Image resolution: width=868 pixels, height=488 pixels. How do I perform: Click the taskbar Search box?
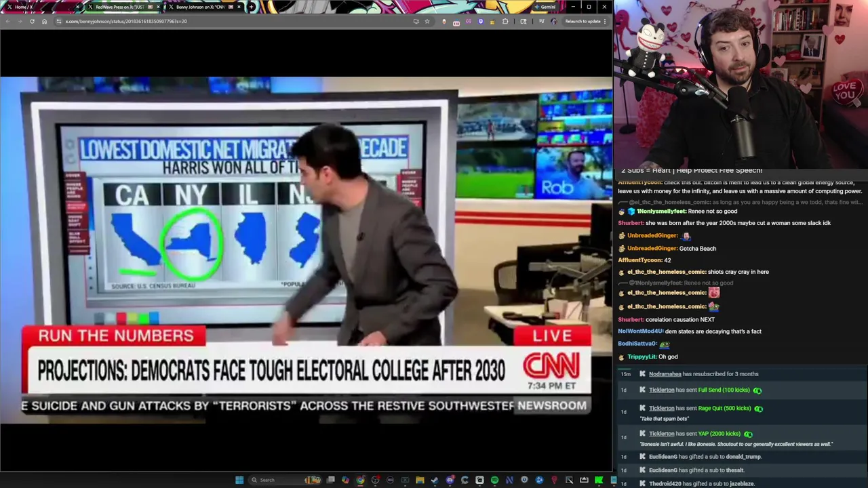pos(285,480)
